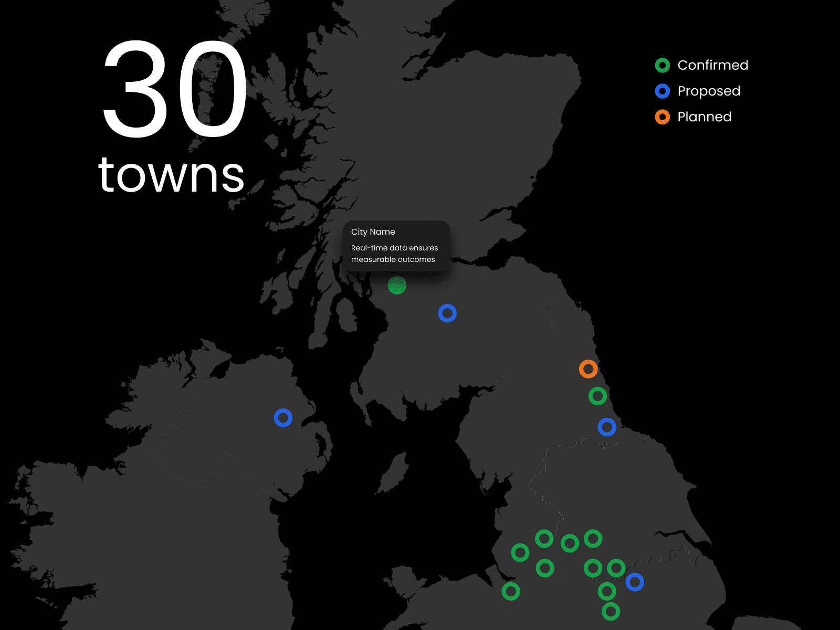Click the large "30" number

click(x=175, y=89)
